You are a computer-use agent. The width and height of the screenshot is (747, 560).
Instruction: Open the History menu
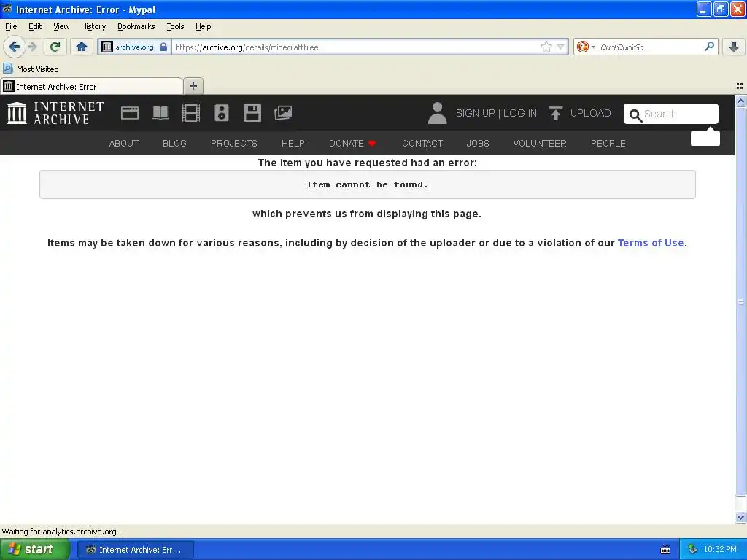click(93, 26)
